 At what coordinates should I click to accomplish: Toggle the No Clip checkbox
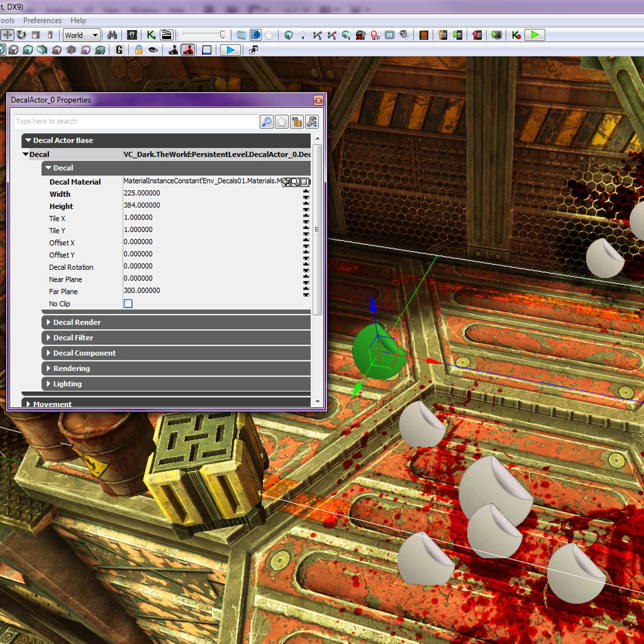[x=128, y=304]
